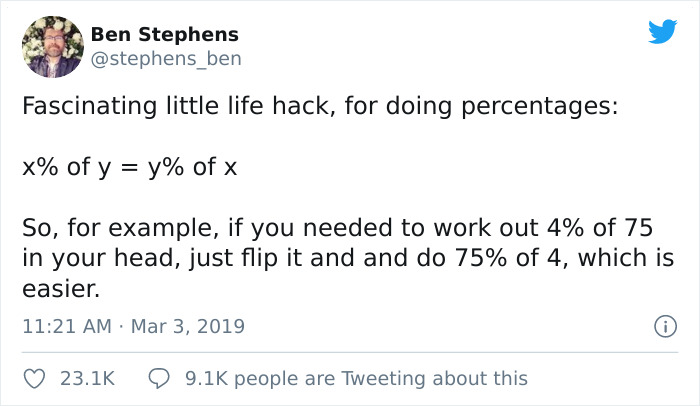Click the formula 'x% of y = y% of x'
This screenshot has height=406, width=700.
click(x=129, y=167)
